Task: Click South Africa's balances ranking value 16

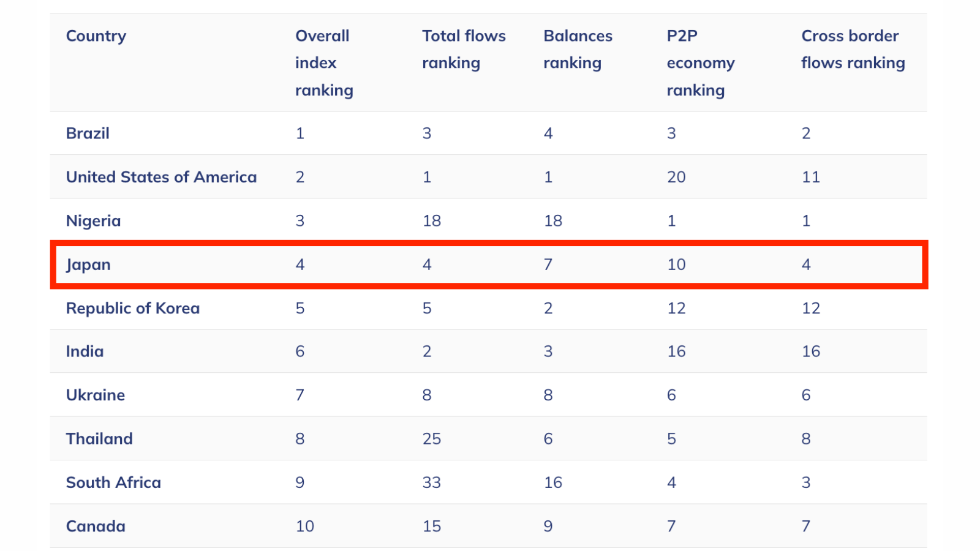Action: point(553,482)
